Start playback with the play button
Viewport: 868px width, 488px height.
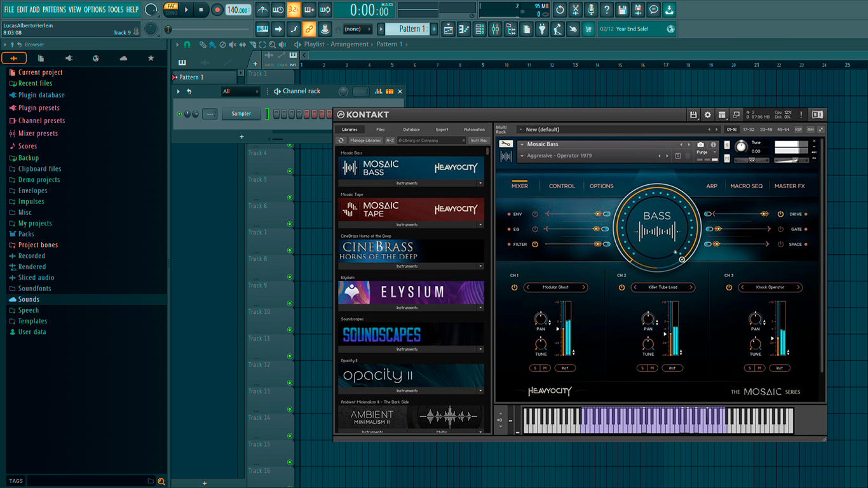[x=186, y=10]
